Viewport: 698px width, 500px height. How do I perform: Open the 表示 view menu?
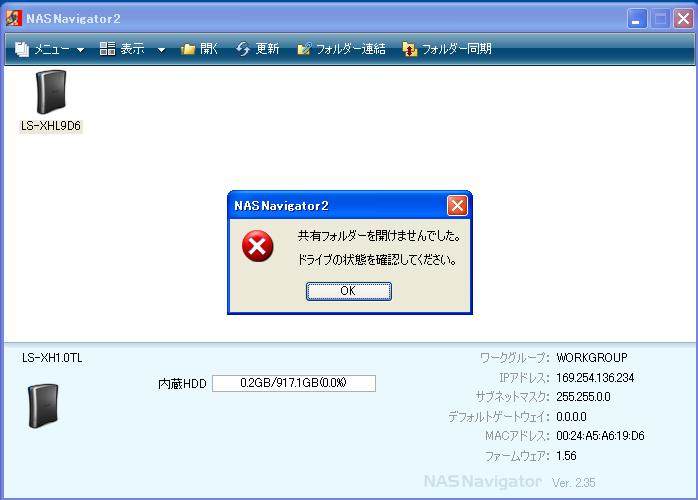coord(132,49)
